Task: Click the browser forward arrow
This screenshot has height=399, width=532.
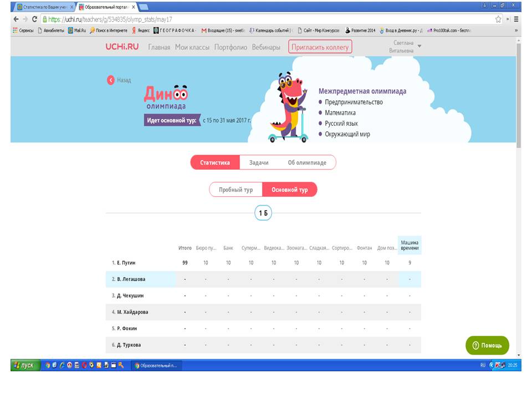Action: 25,19
